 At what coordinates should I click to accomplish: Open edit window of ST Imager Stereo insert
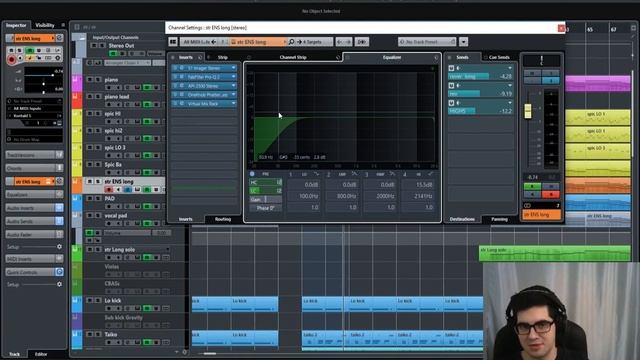coord(182,68)
